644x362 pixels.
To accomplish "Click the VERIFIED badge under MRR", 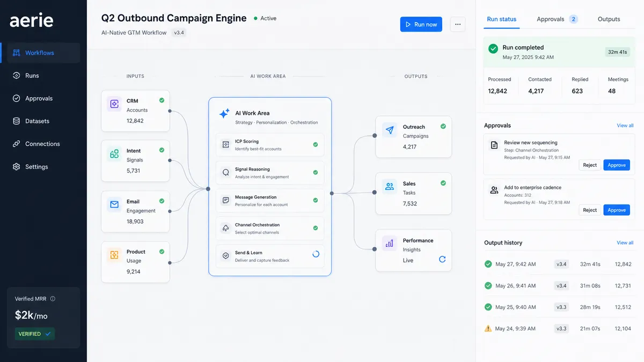I will 35,334.
